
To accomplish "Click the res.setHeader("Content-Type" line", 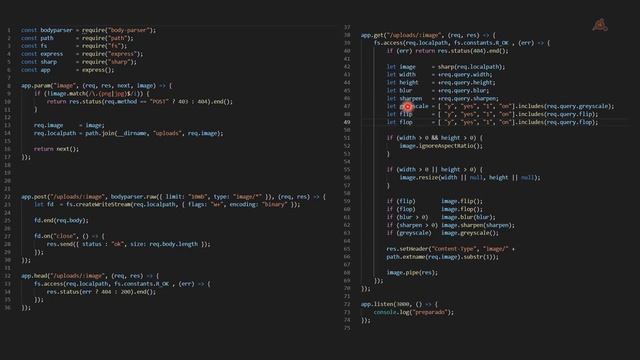I will tap(451, 249).
